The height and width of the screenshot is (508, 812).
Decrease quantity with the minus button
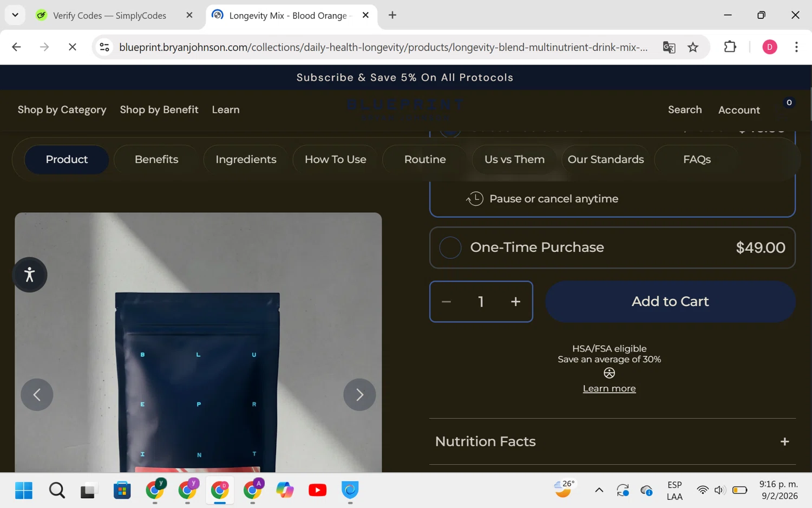[446, 302]
